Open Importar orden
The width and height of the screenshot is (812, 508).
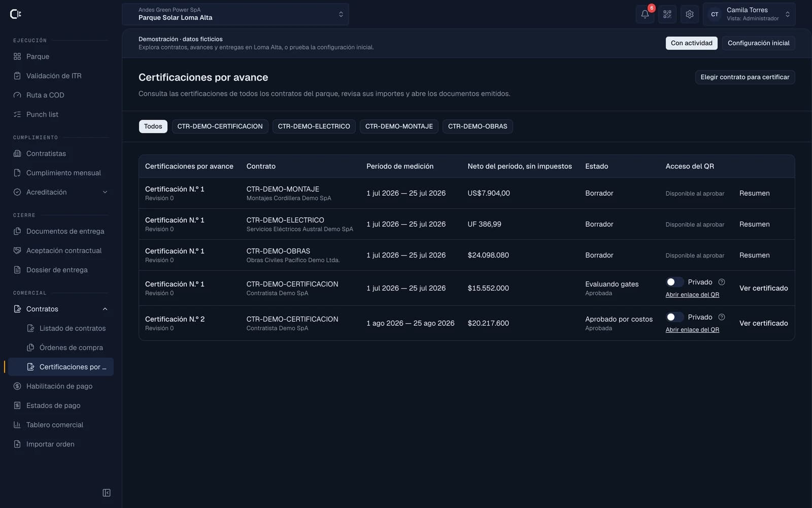point(61,444)
